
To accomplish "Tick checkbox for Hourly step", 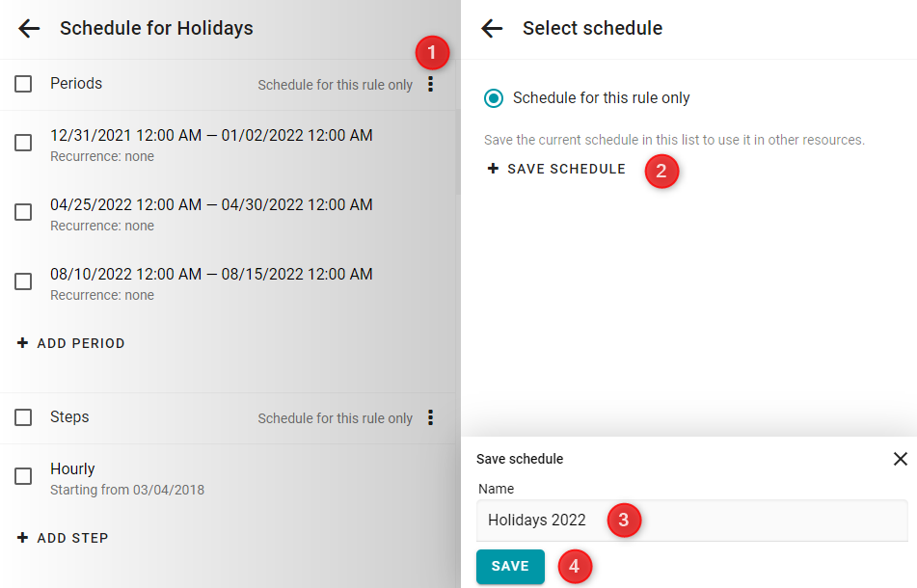I will coord(23,476).
